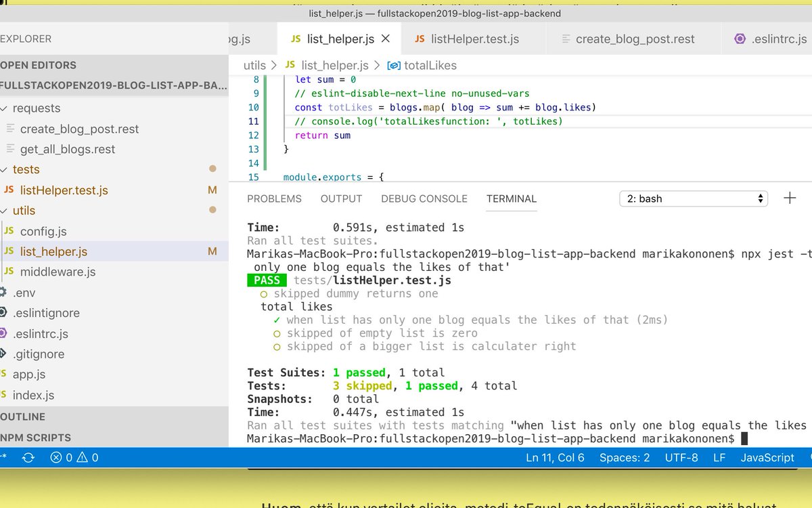Click the 'module.exports = {' line
Image resolution: width=812 pixels, height=508 pixels.
334,177
